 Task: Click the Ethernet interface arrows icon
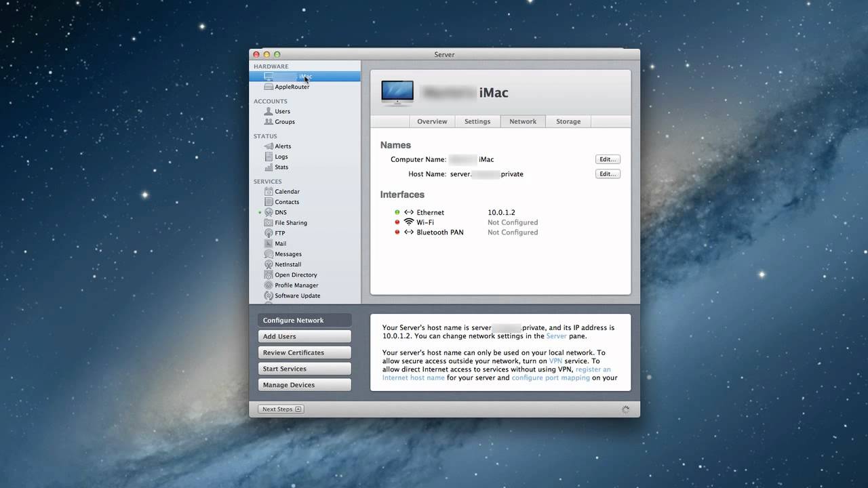(x=409, y=213)
